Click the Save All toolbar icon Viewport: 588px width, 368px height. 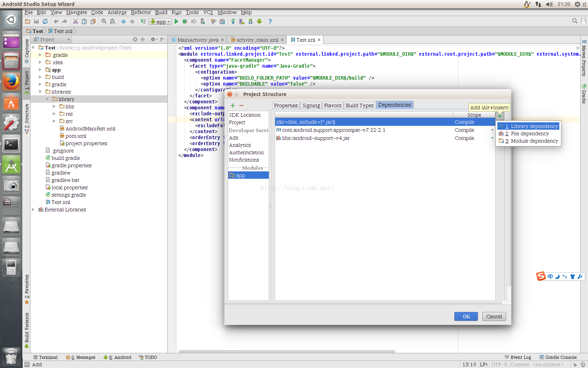[36, 21]
